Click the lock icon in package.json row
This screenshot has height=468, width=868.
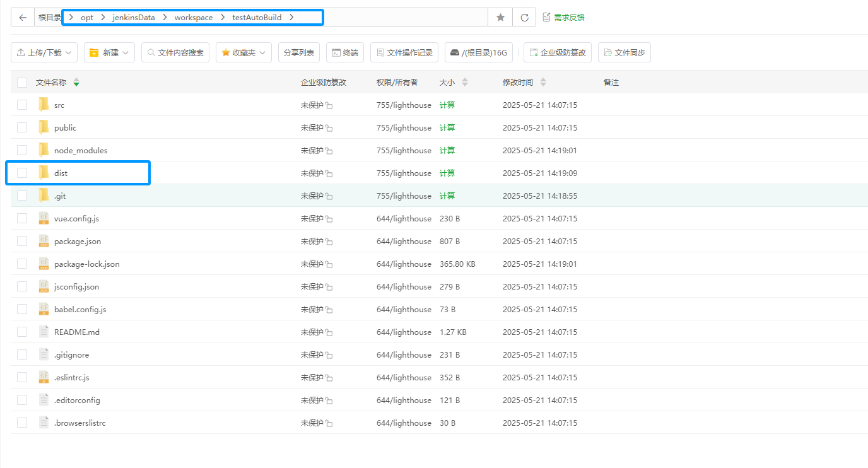click(x=329, y=242)
